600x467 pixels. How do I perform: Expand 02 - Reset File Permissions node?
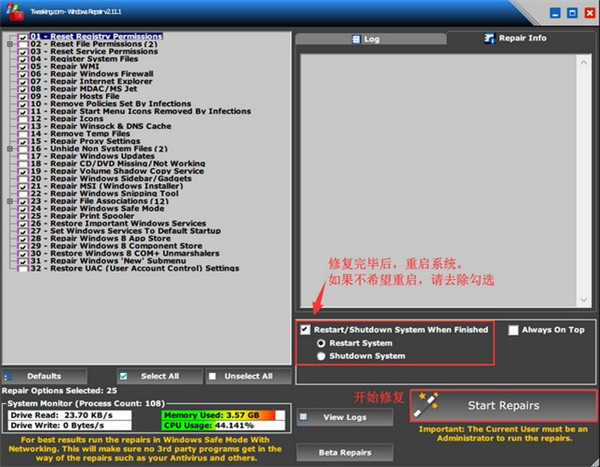[10, 44]
